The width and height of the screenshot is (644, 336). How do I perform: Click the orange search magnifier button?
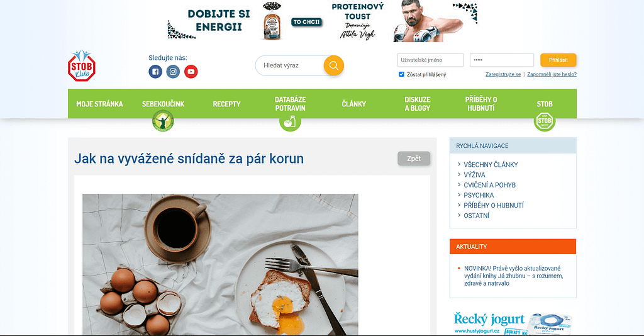[x=333, y=65]
